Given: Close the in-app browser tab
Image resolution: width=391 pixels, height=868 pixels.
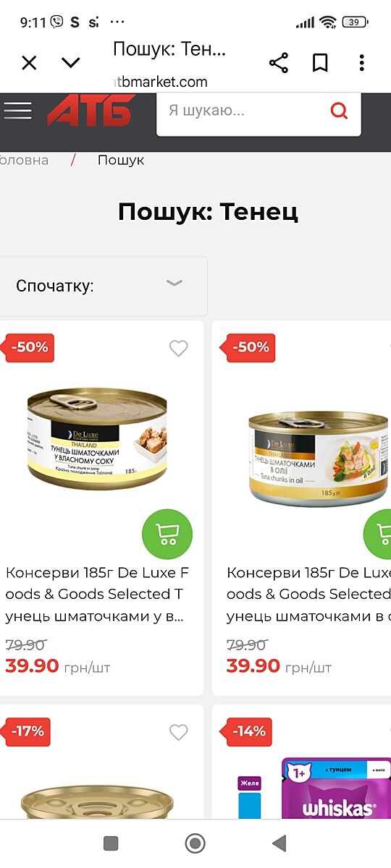Looking at the screenshot, I should 29,63.
